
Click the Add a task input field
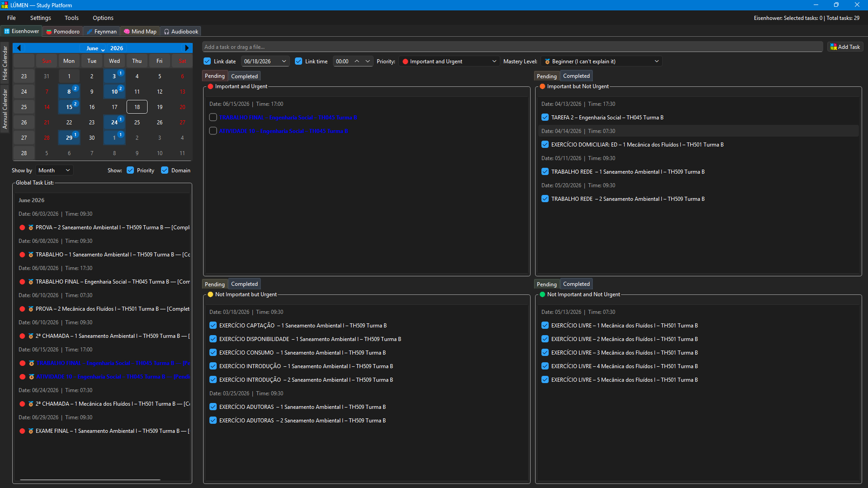[x=512, y=47]
